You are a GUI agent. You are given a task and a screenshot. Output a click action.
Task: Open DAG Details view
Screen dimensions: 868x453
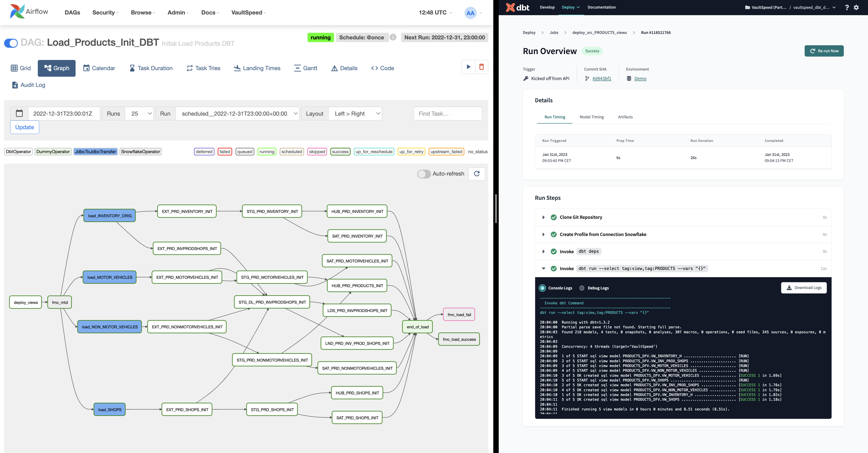click(344, 68)
